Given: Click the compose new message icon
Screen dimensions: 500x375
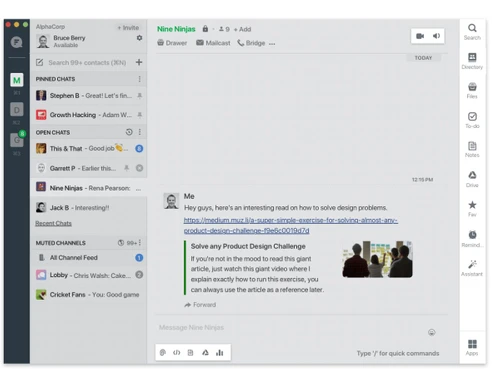Looking at the screenshot, I should tap(39, 62).
